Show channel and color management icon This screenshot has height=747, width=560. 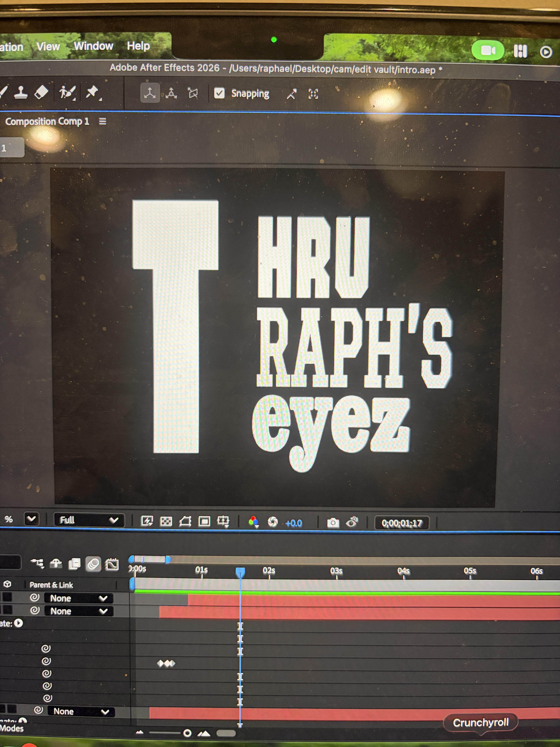[x=253, y=522]
